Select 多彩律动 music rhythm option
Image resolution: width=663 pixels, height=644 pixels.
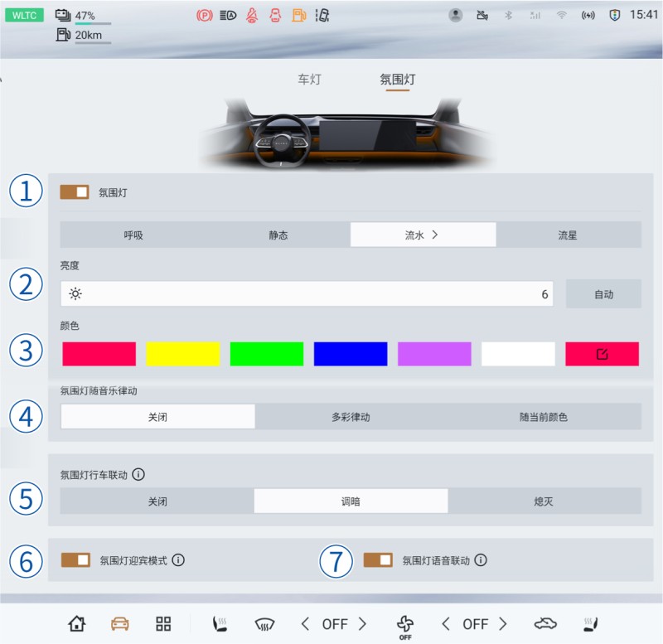(x=351, y=417)
